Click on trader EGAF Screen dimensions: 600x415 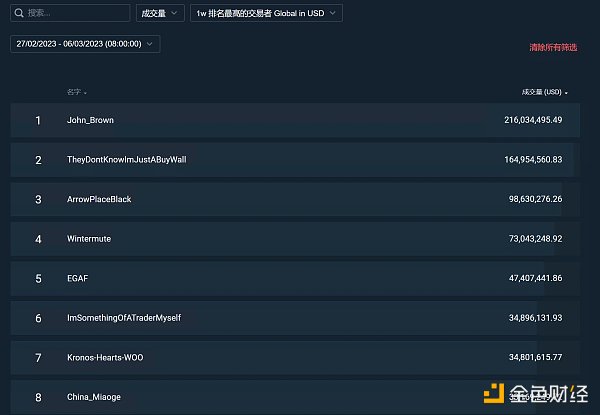point(78,278)
